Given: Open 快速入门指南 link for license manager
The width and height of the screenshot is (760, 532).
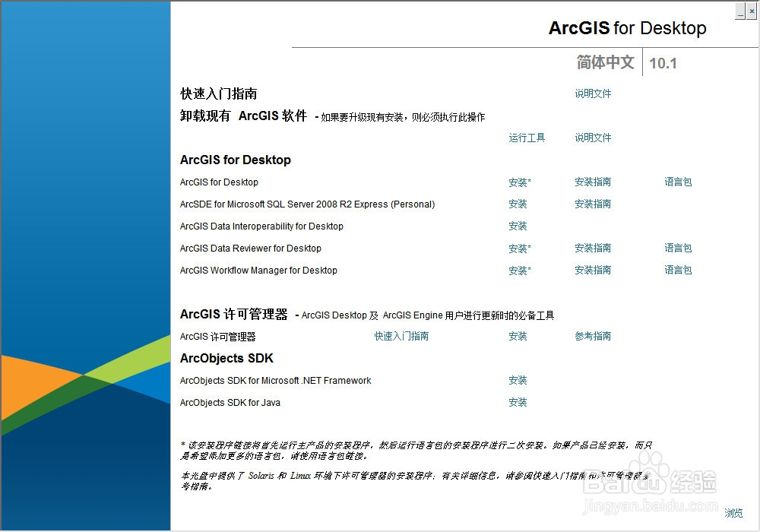Looking at the screenshot, I should coord(401,336).
